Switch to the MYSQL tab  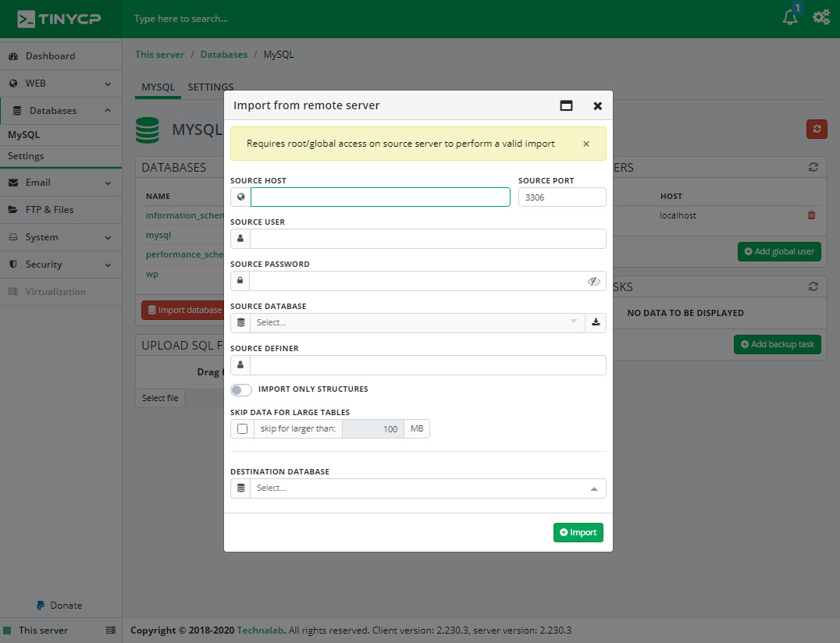click(x=158, y=87)
